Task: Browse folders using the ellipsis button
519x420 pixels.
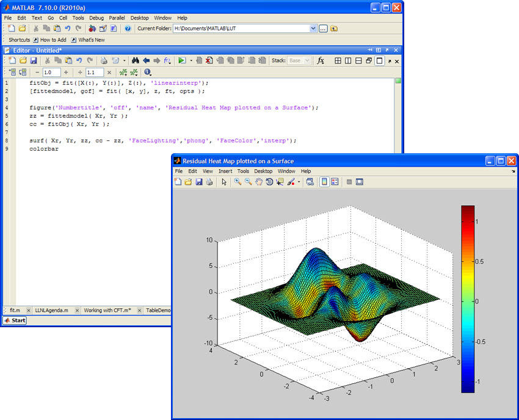Action: pos(322,28)
